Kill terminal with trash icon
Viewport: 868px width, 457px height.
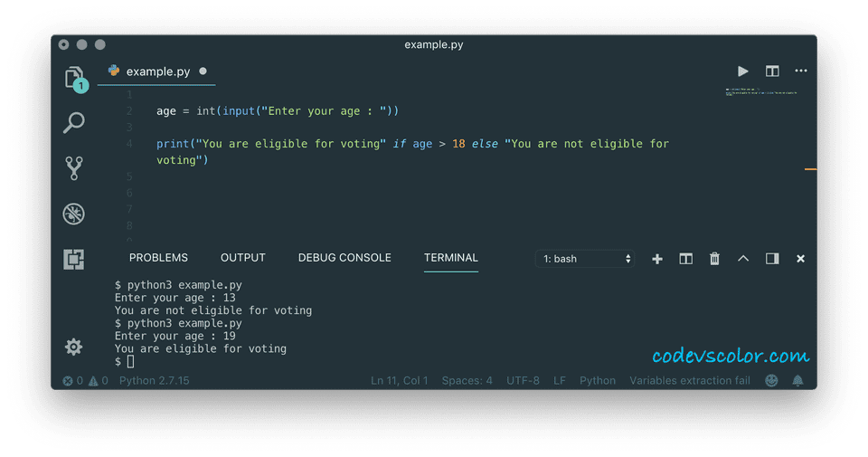[714, 259]
